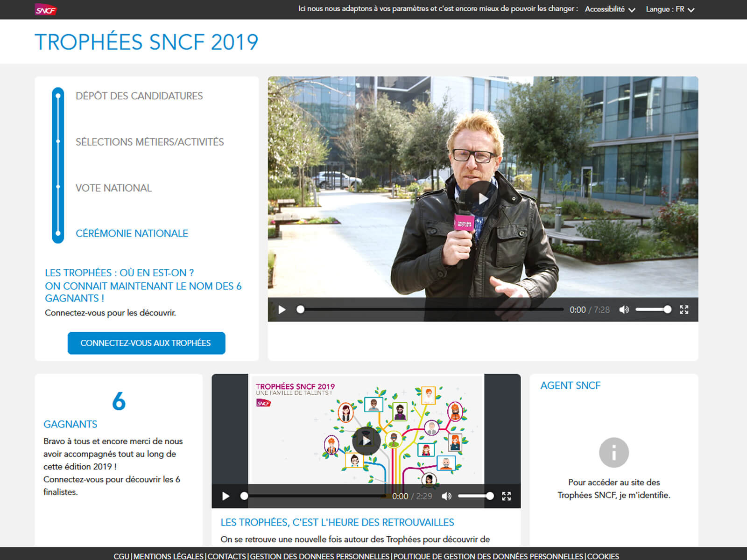Click "Connectez-vous aux Trophées" button

(x=146, y=343)
